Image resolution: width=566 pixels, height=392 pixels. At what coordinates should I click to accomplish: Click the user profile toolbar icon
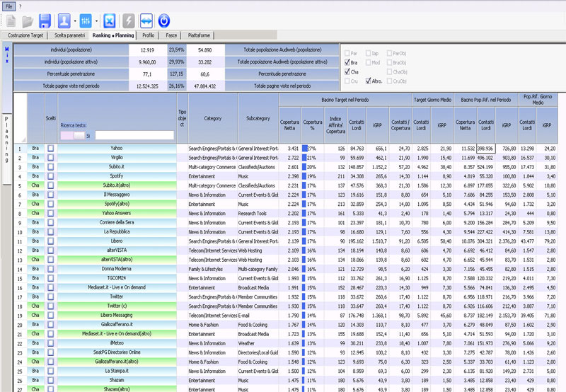[x=64, y=21]
